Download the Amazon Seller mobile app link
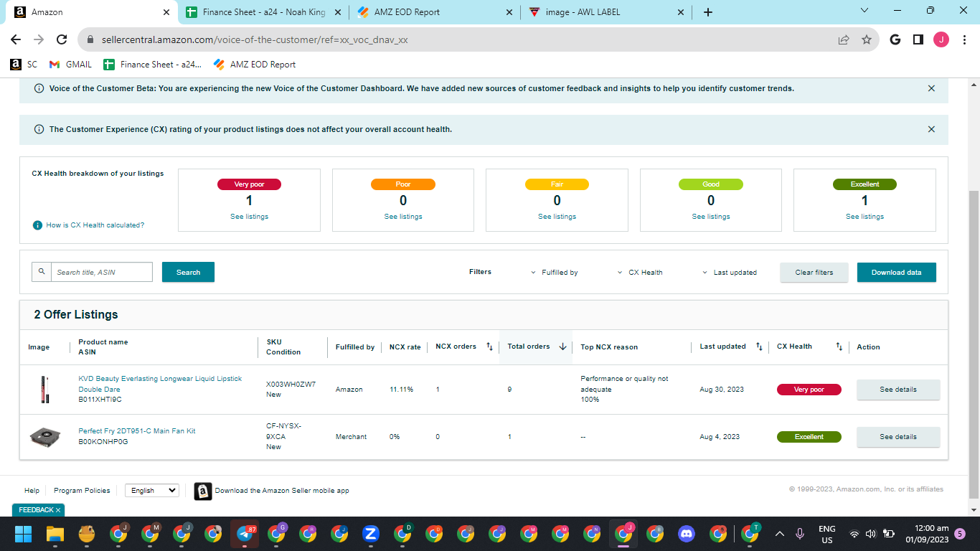Screen dimensions: 980x551 (x=282, y=491)
